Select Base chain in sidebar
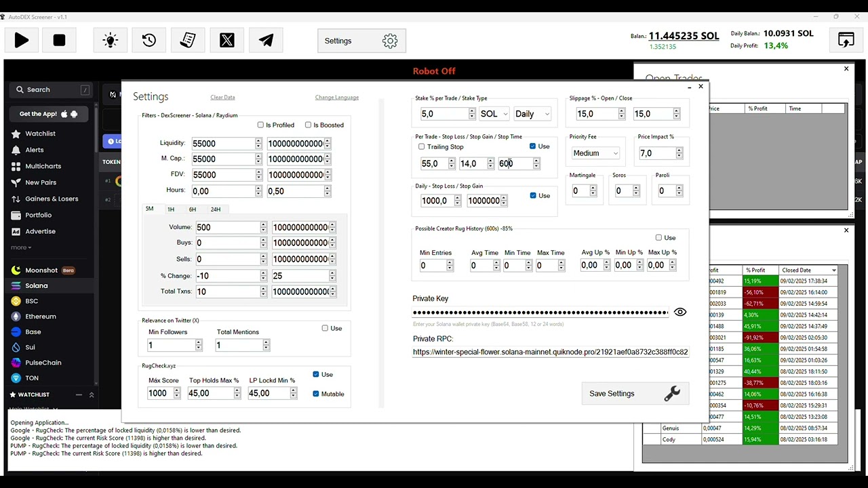868x488 pixels. click(33, 332)
